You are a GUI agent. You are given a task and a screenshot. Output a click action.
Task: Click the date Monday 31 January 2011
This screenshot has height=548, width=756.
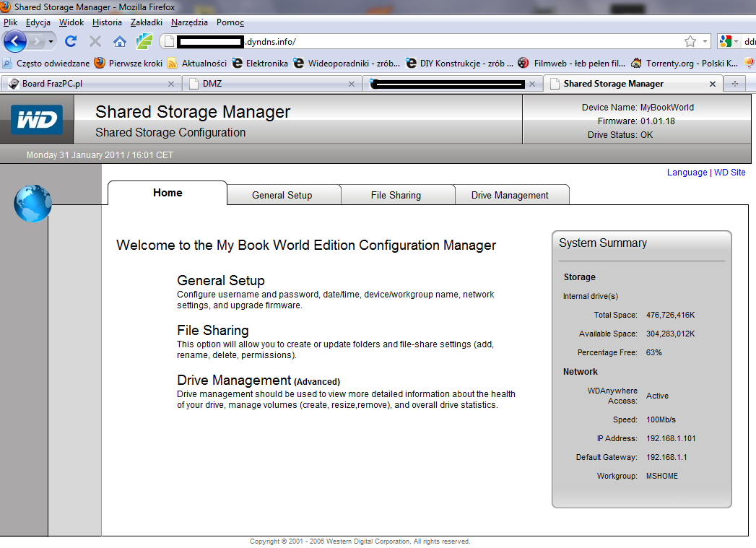(75, 155)
